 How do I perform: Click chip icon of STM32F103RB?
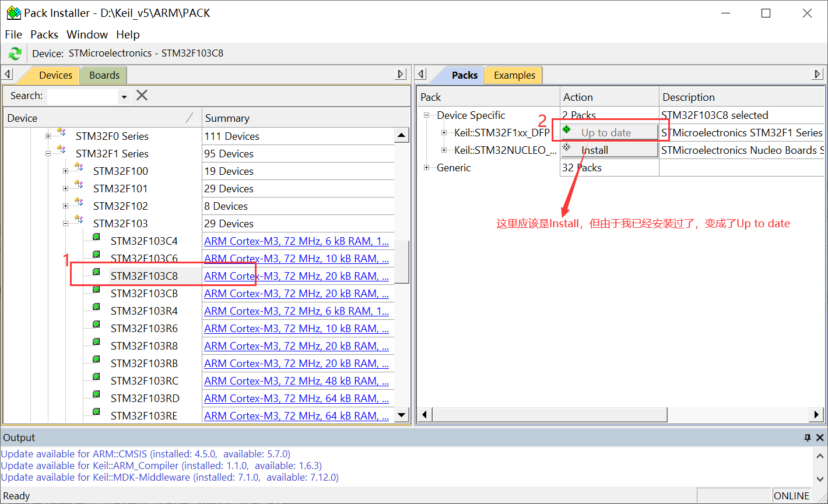(96, 360)
